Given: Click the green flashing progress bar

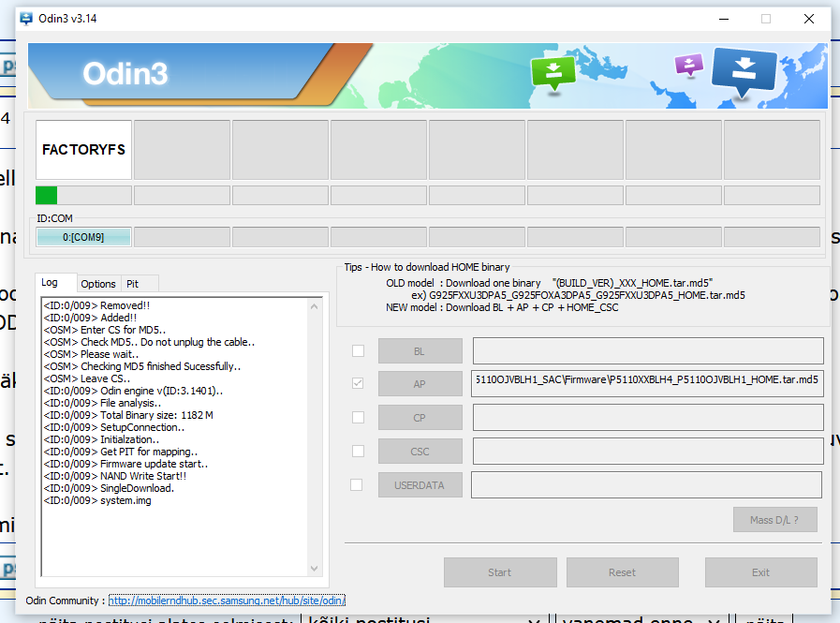Looking at the screenshot, I should click(83, 195).
